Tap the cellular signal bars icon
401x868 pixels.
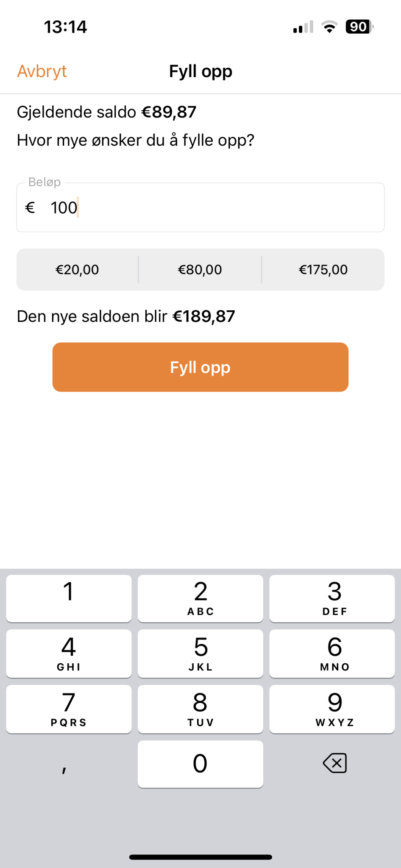(303, 27)
